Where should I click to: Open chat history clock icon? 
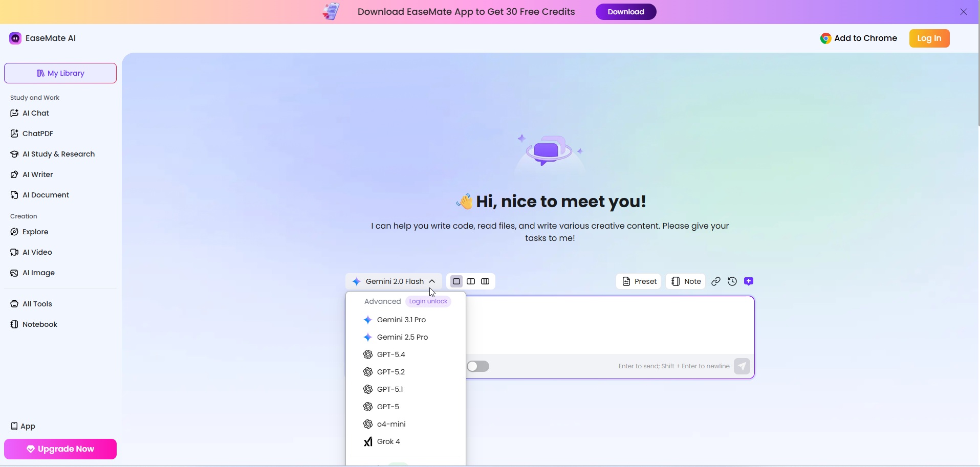click(x=732, y=281)
